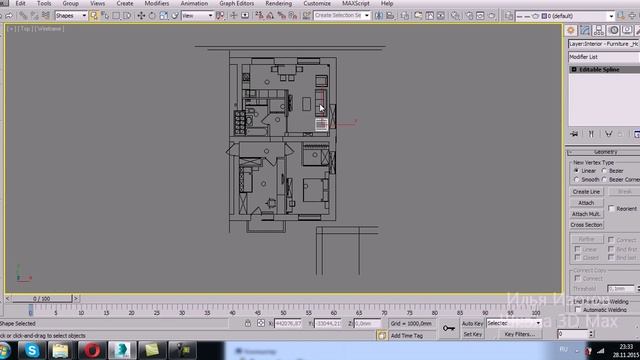Click Use Pivot Point Center icon

click(x=220, y=16)
